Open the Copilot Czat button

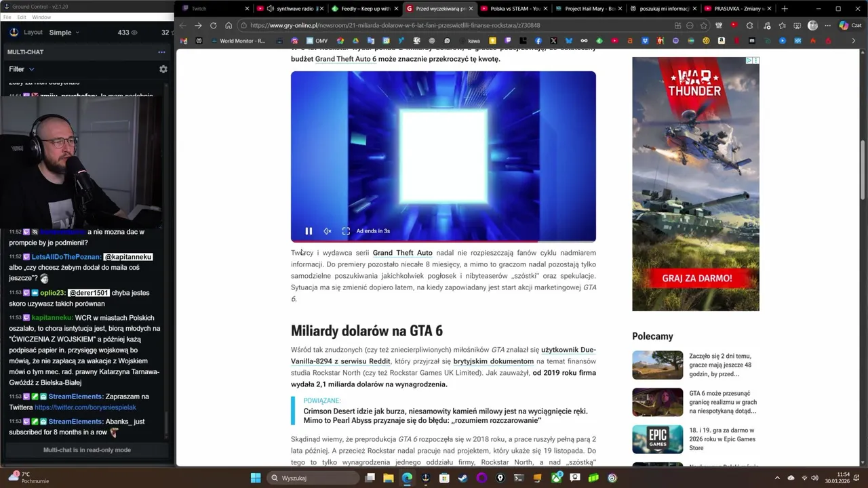point(850,26)
